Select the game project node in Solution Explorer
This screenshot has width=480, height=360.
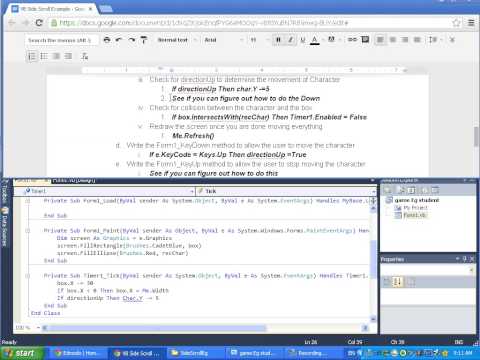(413, 200)
